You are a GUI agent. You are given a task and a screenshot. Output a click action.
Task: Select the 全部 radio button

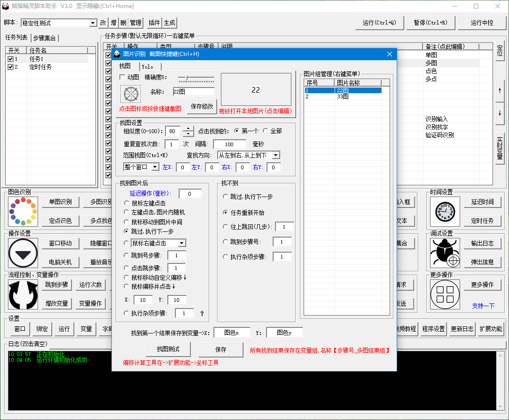click(x=266, y=131)
